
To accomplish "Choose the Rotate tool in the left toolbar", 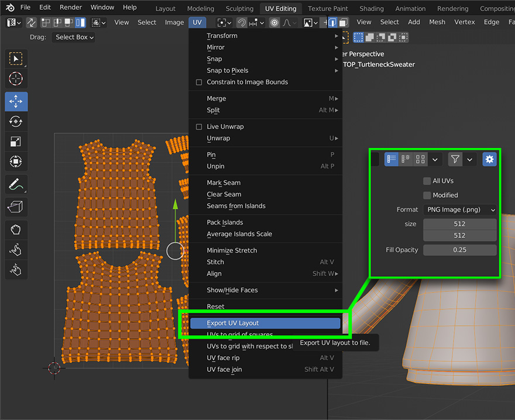I will coord(16,122).
